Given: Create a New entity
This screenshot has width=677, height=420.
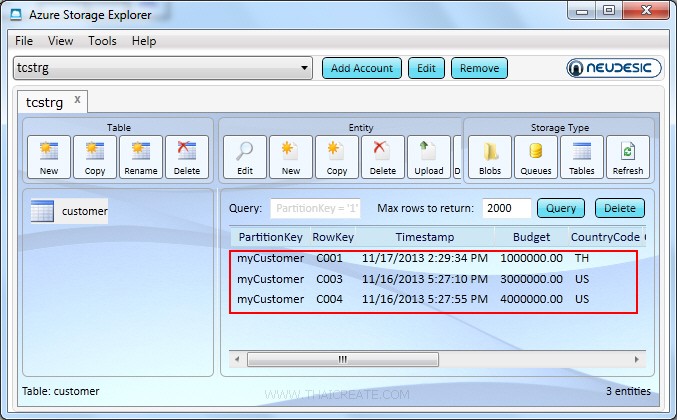Looking at the screenshot, I should point(291,157).
